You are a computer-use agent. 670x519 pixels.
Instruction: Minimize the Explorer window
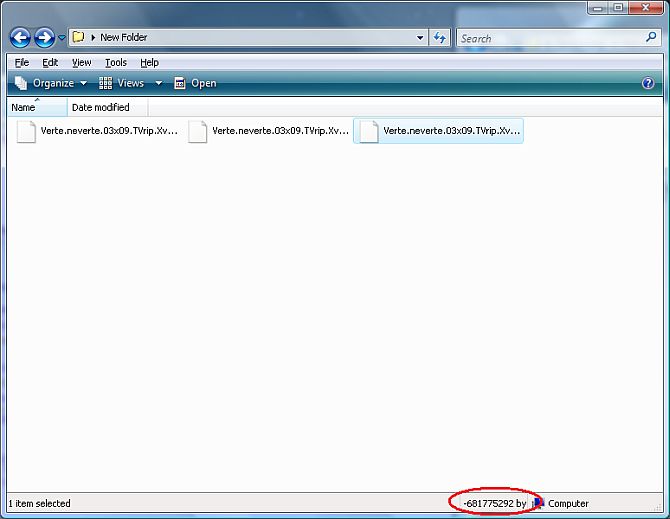click(598, 8)
